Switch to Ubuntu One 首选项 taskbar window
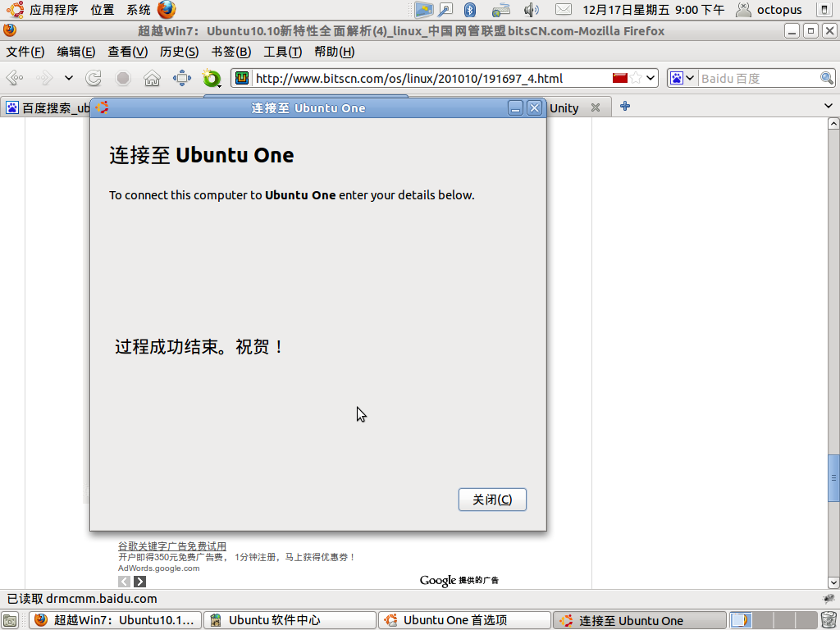This screenshot has height=630, width=840. pos(464,620)
